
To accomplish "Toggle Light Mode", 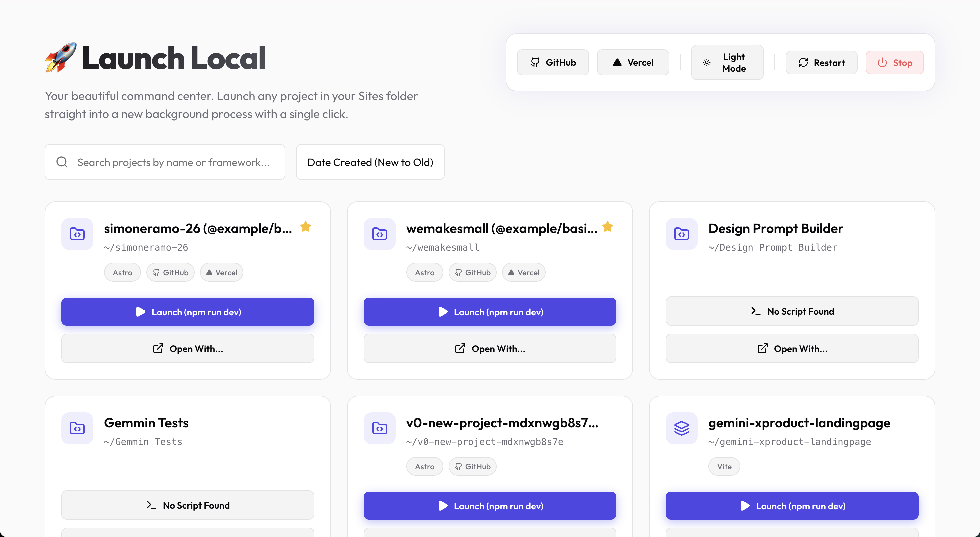I will tap(727, 62).
